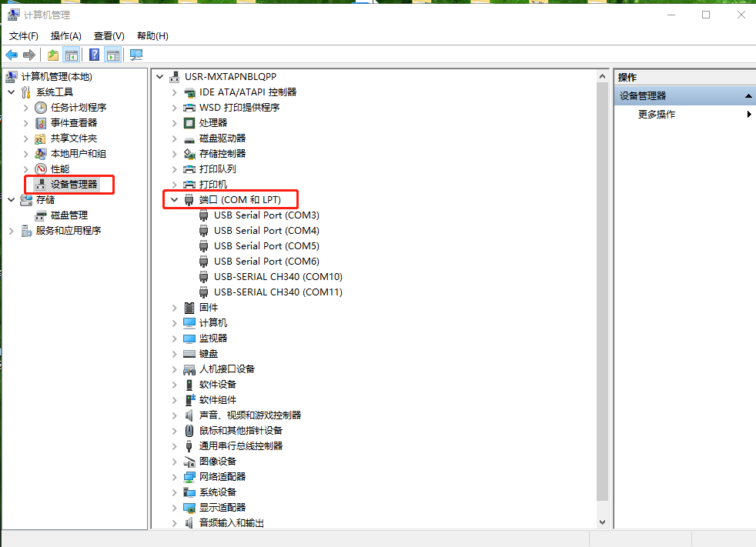Image resolution: width=756 pixels, height=547 pixels.
Task: Click the device list vertical scrollbar thumb
Action: point(602,292)
